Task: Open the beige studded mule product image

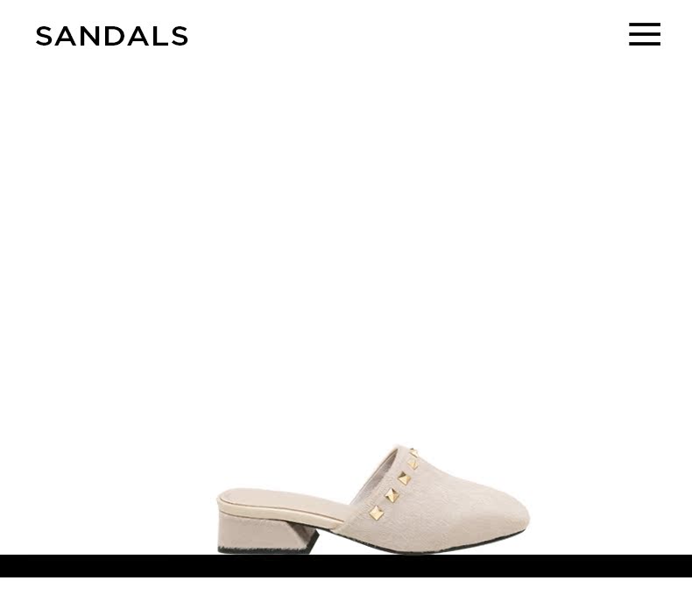Action: 373,499
